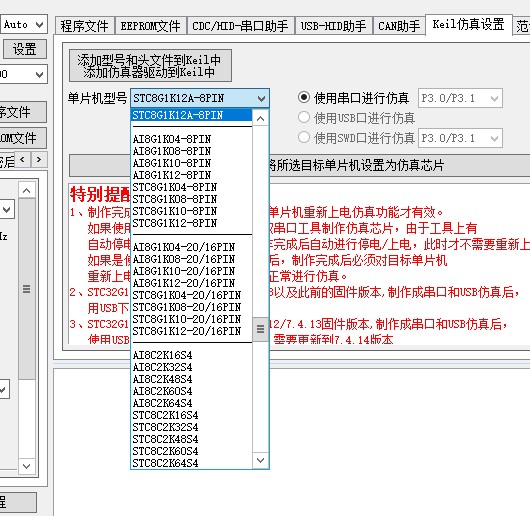The height and width of the screenshot is (516, 530).
Task: Click left arrow of tab scroller
Action: (x=23, y=159)
